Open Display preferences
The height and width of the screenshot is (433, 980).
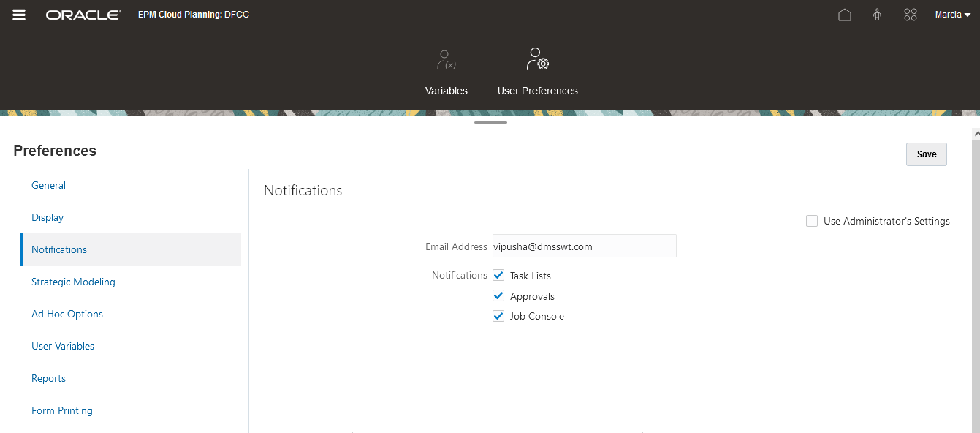[x=48, y=217]
